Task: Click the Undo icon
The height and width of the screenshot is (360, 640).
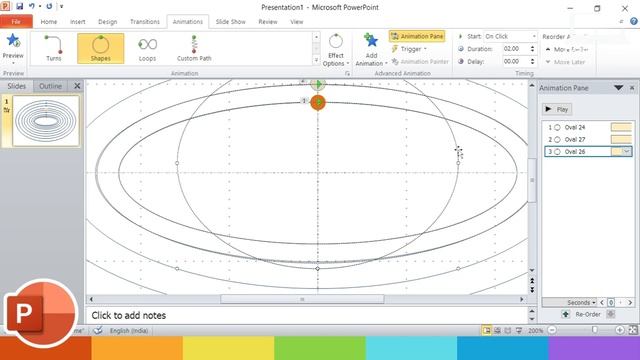Action: (x=31, y=7)
